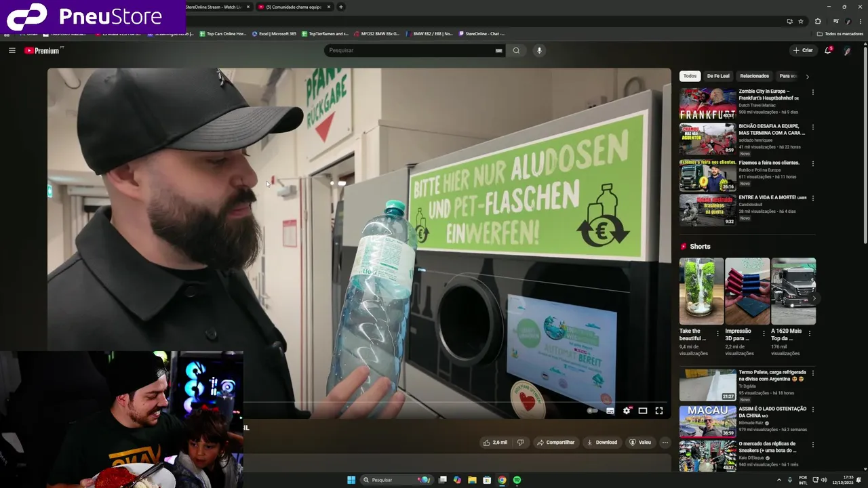This screenshot has height=488, width=868.
Task: Click the Chrome icon in taskbar
Action: pos(502,480)
